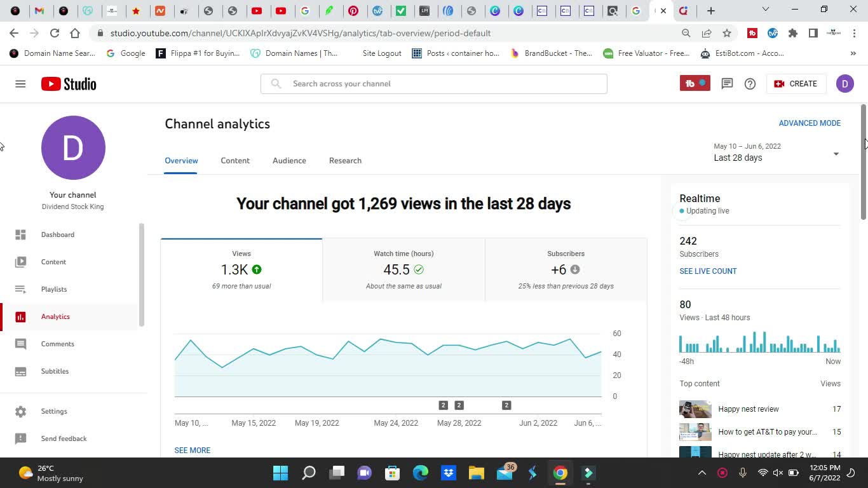The height and width of the screenshot is (488, 868).
Task: Open the Help question mark icon
Action: coord(750,84)
